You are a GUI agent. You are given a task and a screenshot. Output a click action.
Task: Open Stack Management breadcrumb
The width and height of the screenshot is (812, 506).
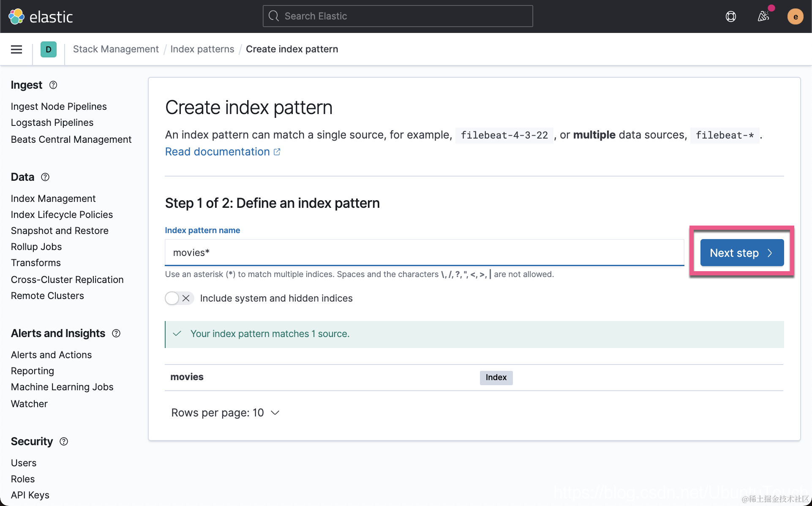point(116,49)
